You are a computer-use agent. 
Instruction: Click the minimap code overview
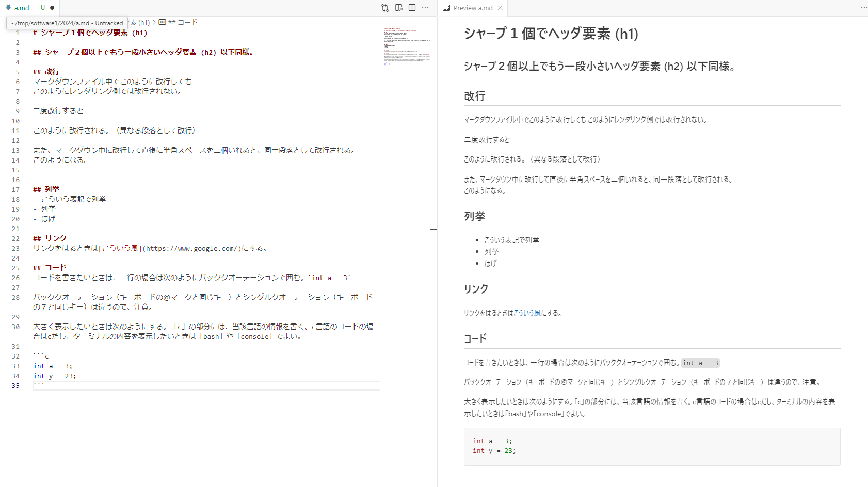407,46
